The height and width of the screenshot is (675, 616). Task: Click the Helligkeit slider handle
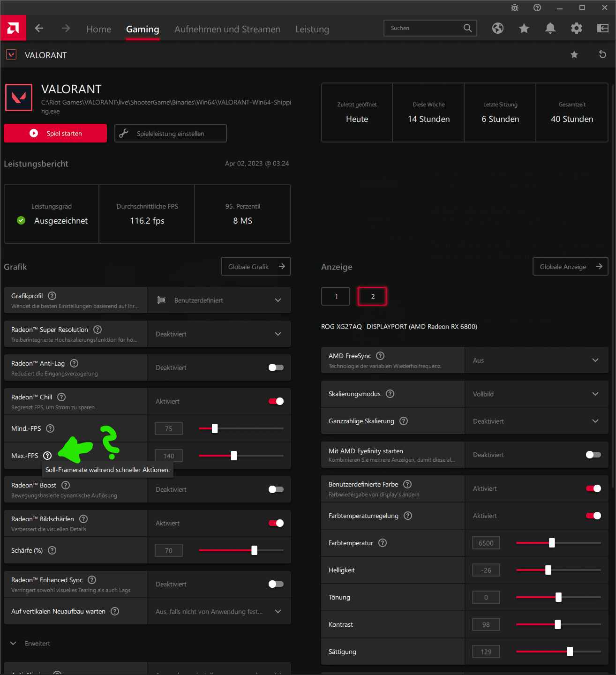[548, 570]
